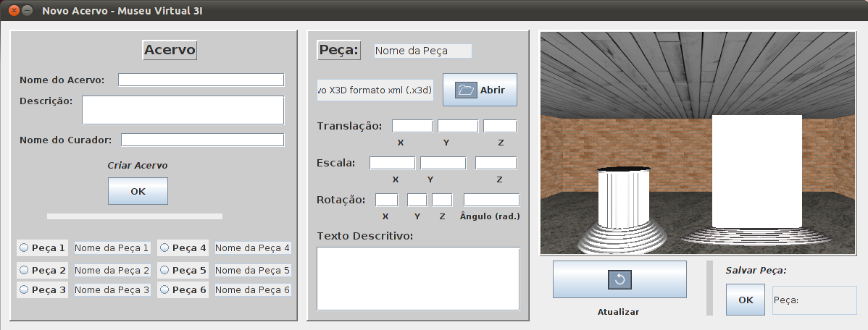Select the Peça 1 radio button
This screenshot has height=330, width=868.
coord(24,248)
